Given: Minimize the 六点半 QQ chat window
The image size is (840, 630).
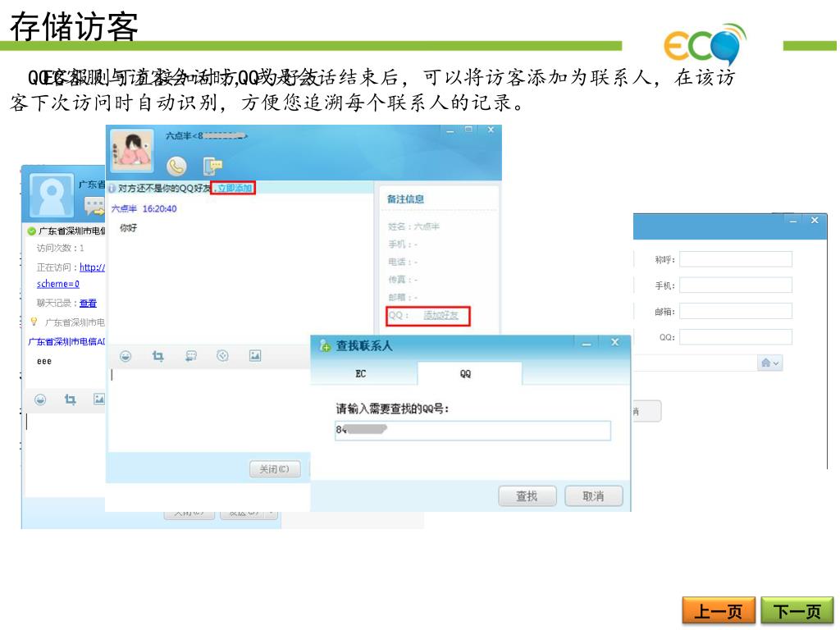Looking at the screenshot, I should [x=450, y=130].
